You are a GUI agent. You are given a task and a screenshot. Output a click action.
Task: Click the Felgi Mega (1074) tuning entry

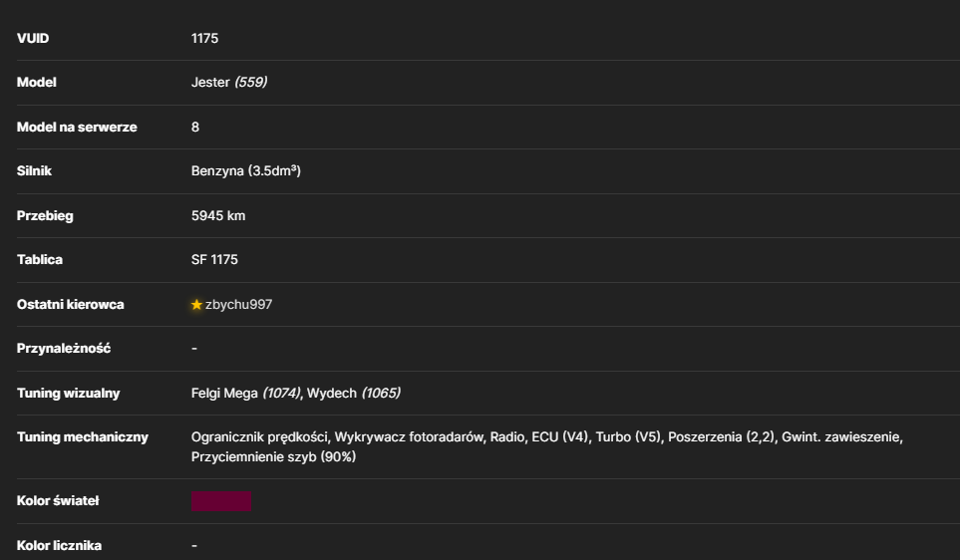[246, 393]
